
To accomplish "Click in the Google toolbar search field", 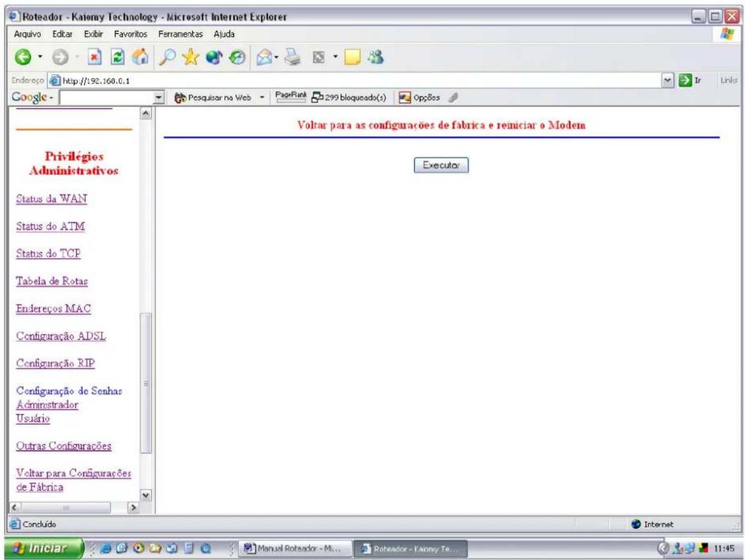I will 106,98.
